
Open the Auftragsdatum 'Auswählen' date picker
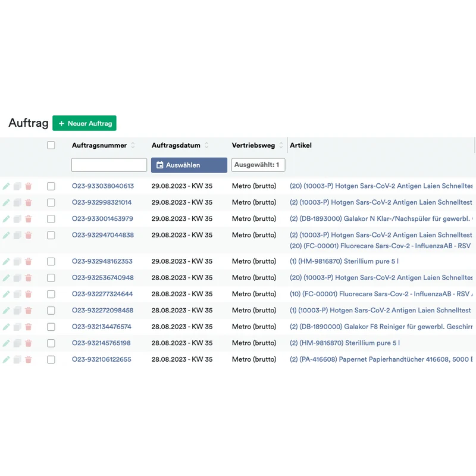coord(189,165)
